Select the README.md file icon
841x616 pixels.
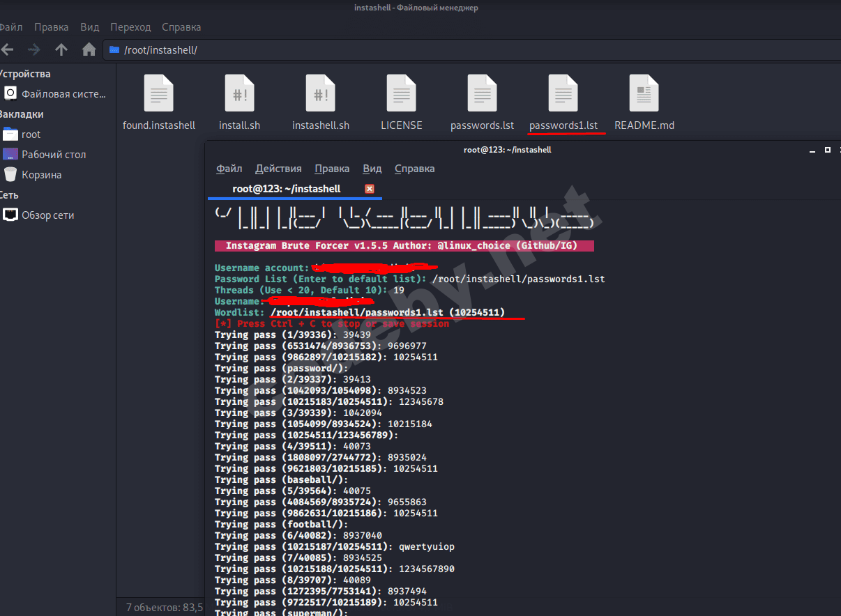click(644, 93)
